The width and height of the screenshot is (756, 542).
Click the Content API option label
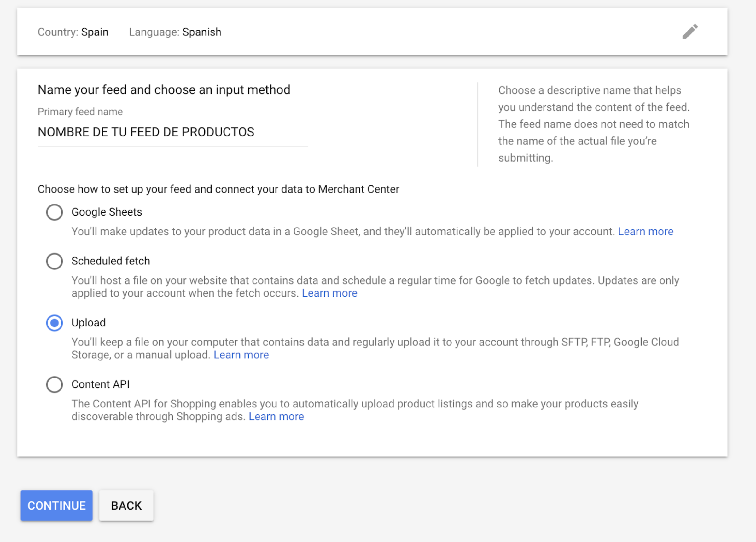tap(100, 384)
